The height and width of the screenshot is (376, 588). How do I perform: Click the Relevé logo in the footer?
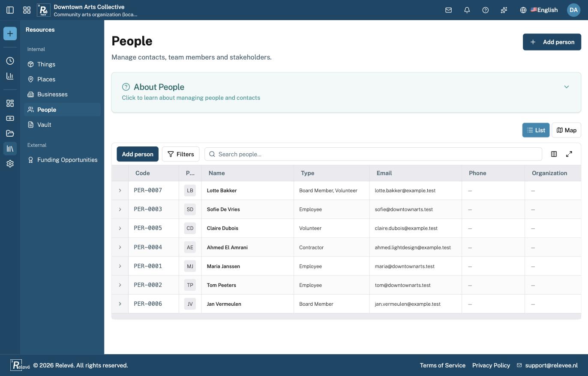click(20, 365)
